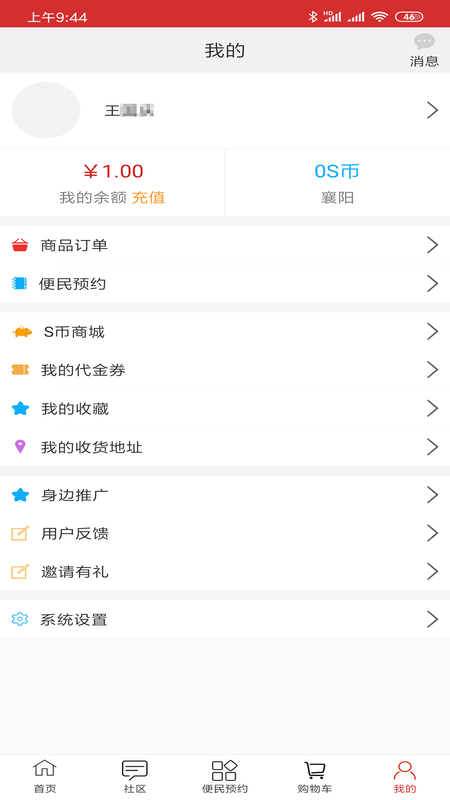Tap the blue star 我的收藏 icon

(20, 408)
